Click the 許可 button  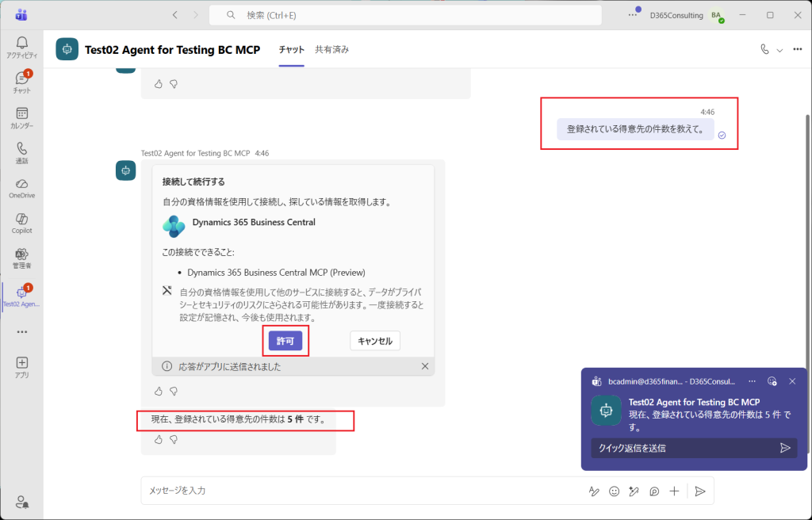285,341
